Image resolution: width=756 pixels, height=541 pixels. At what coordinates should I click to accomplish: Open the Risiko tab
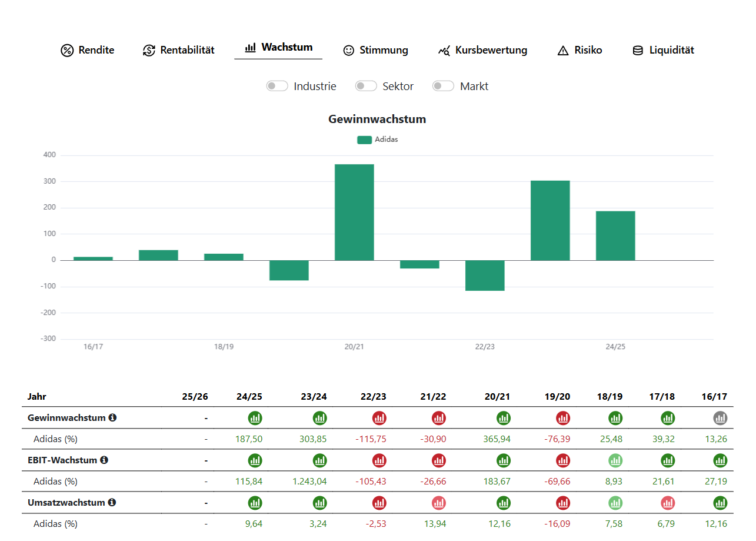[x=580, y=50]
